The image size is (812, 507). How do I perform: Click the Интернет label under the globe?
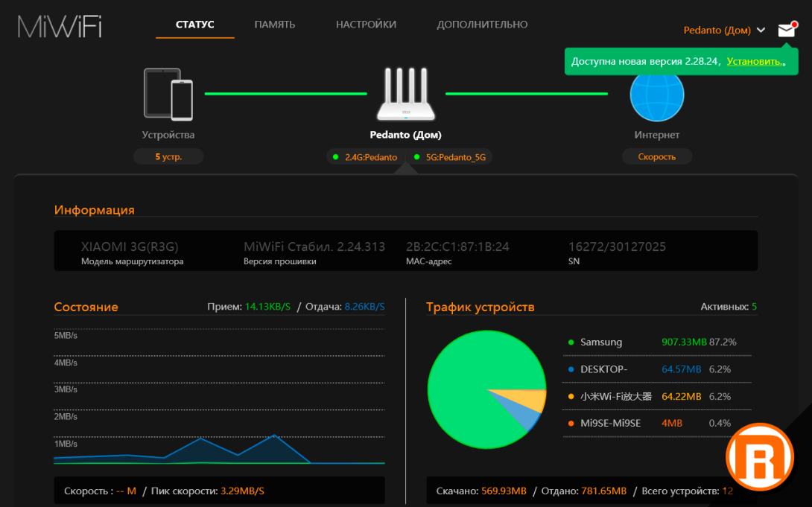click(x=656, y=135)
